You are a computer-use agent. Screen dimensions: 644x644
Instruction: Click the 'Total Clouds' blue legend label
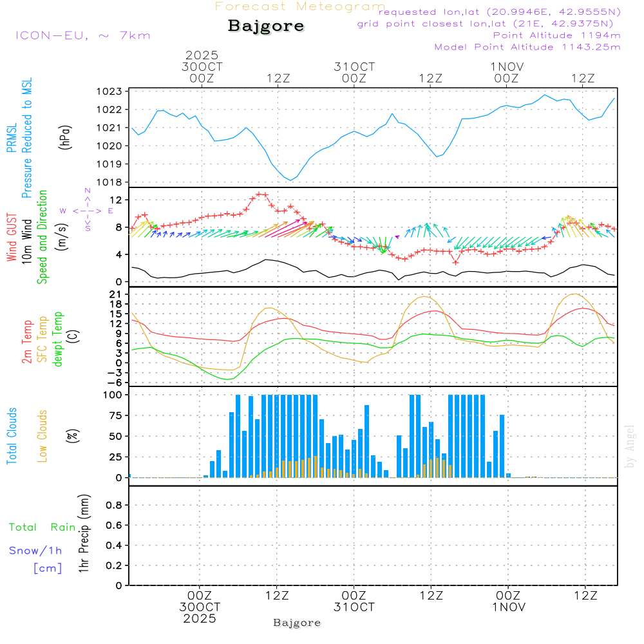click(x=12, y=436)
